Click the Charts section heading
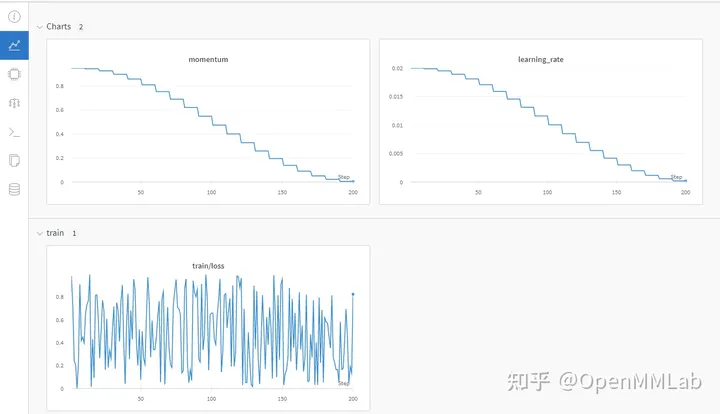The height and width of the screenshot is (414, 720). point(59,27)
